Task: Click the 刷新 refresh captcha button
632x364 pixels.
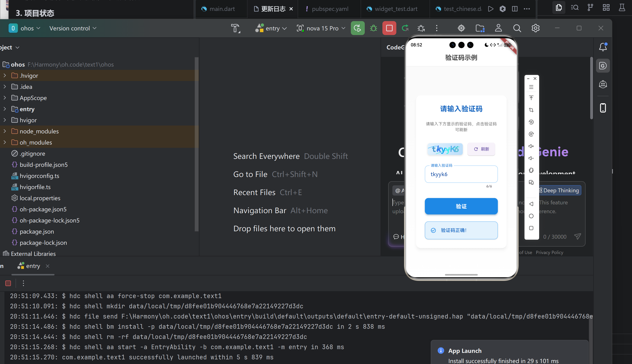Action: pyautogui.click(x=481, y=149)
